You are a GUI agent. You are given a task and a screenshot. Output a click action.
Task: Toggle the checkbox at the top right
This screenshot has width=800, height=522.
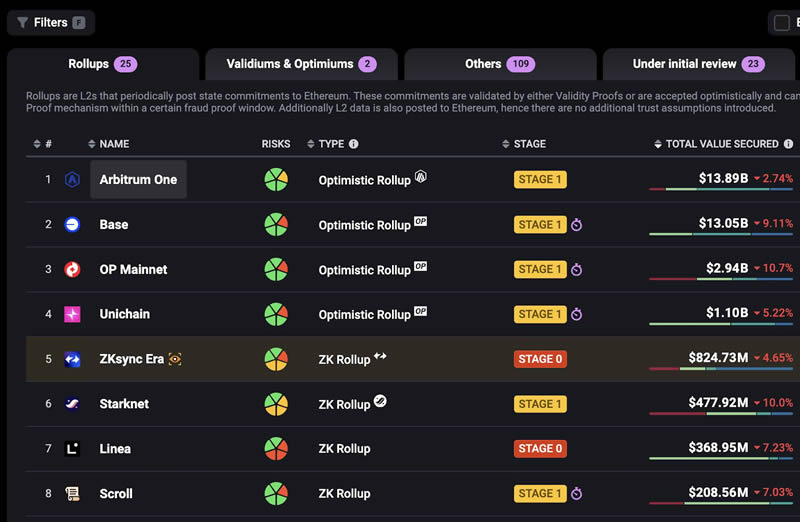coord(782,22)
